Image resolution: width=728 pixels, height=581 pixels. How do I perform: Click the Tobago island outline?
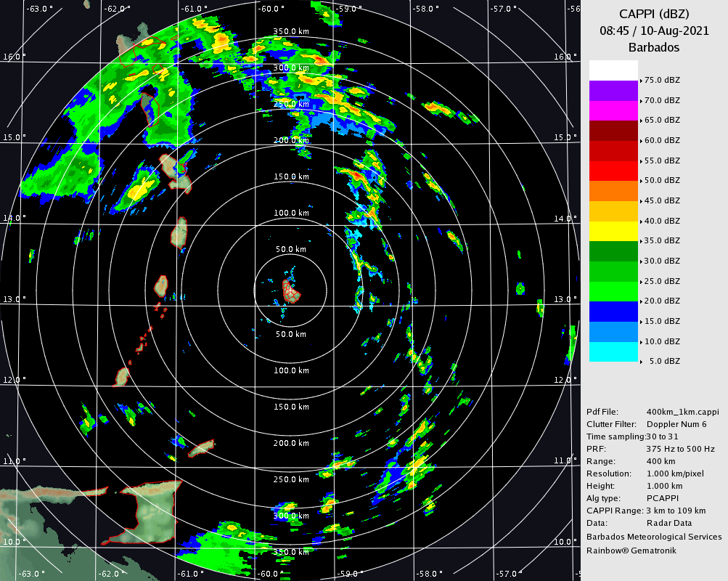click(201, 448)
